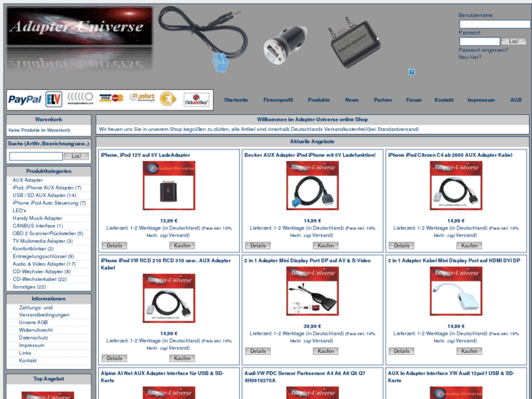The width and height of the screenshot is (532, 399).
Task: Open CD-Wechsler Adapter (8) category
Action: pos(42,272)
